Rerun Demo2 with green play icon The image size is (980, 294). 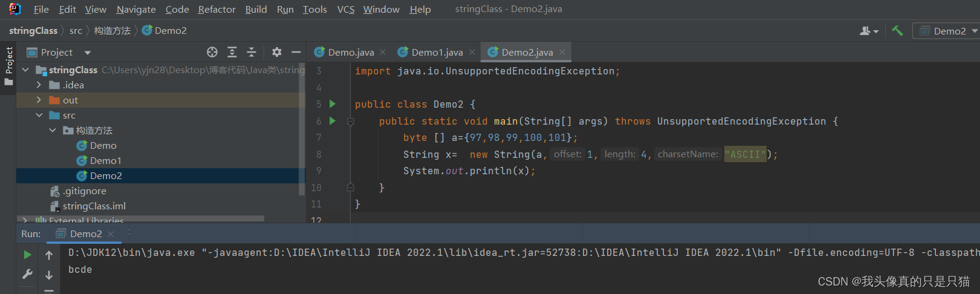(27, 255)
